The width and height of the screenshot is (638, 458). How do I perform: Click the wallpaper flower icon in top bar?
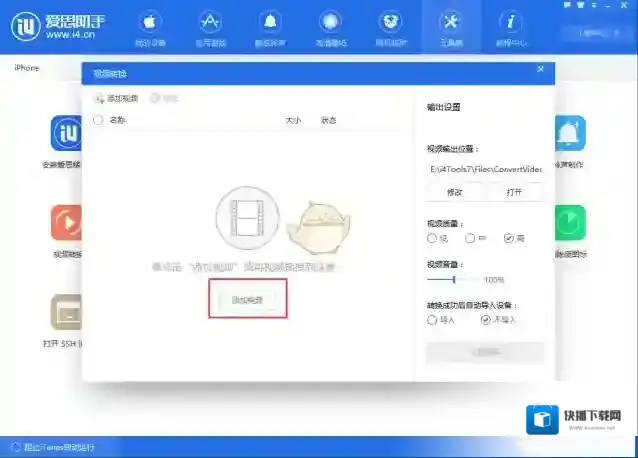pyautogui.click(x=329, y=27)
